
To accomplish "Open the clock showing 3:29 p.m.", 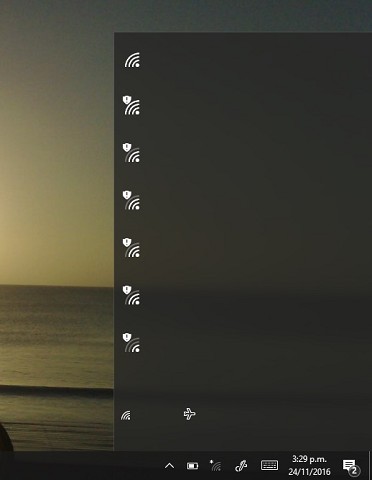I will (x=309, y=459).
